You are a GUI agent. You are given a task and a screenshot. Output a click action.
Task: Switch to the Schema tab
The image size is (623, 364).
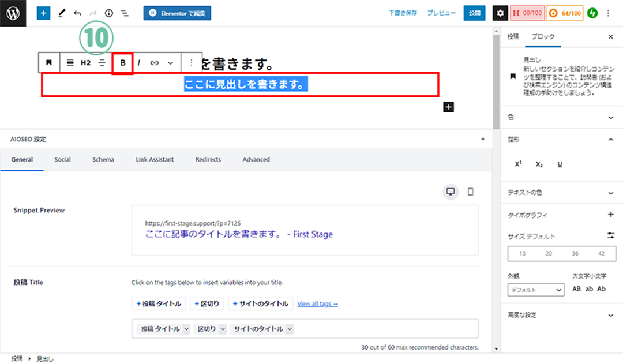(x=103, y=159)
